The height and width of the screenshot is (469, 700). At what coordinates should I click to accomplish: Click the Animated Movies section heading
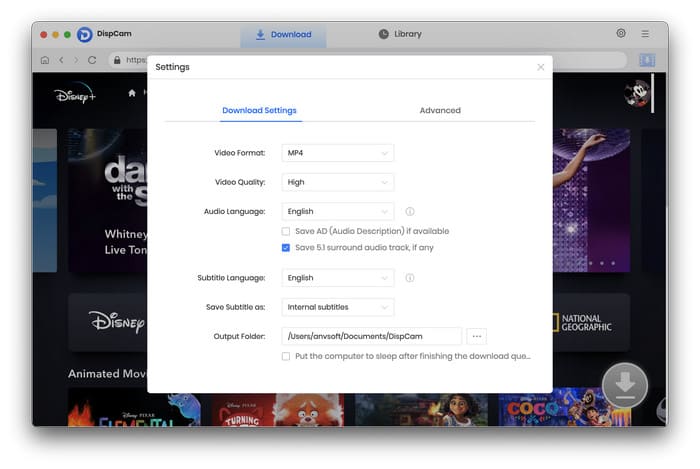click(x=108, y=374)
